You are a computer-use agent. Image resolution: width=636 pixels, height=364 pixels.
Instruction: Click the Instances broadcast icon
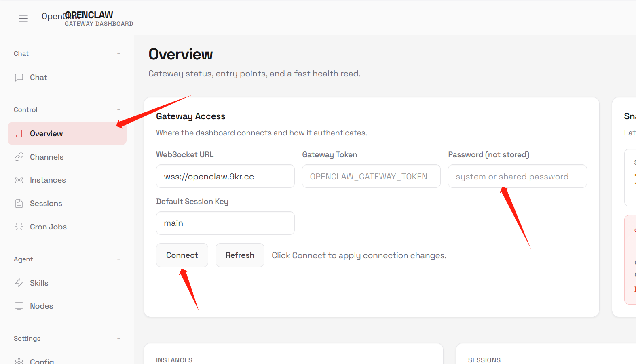(x=19, y=180)
